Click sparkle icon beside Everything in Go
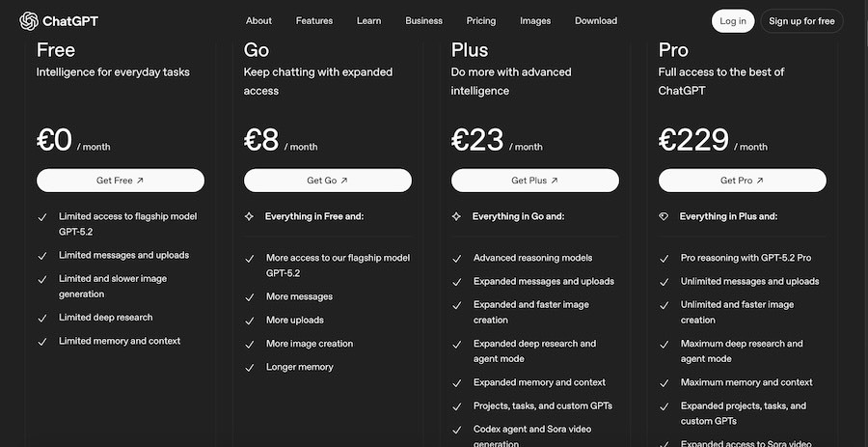868x447 pixels. (x=456, y=216)
